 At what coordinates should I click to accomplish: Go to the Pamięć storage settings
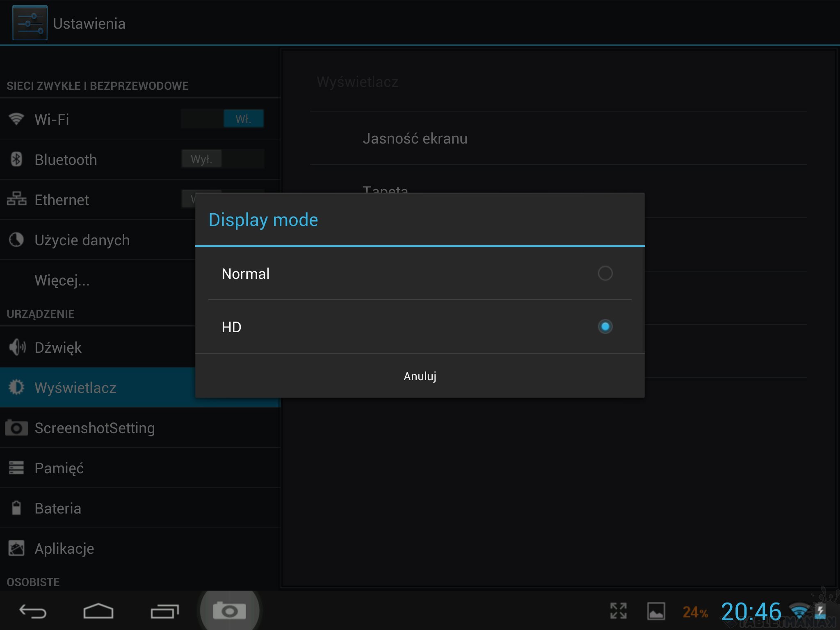(x=59, y=468)
